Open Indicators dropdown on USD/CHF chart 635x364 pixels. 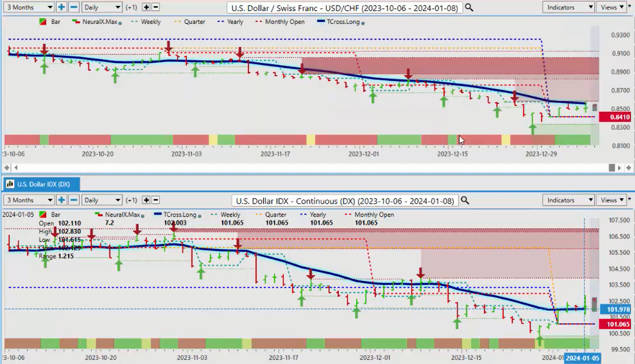point(568,7)
